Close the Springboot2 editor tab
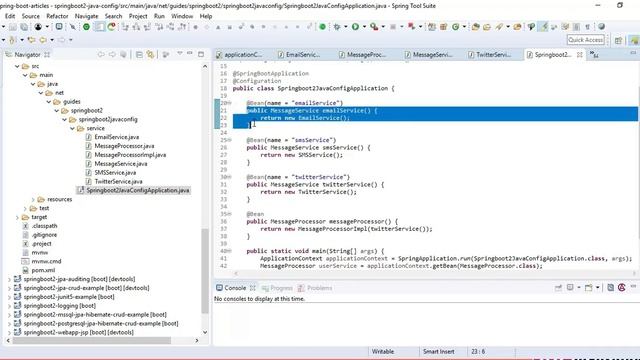The height and width of the screenshot is (360, 640). click(x=580, y=55)
